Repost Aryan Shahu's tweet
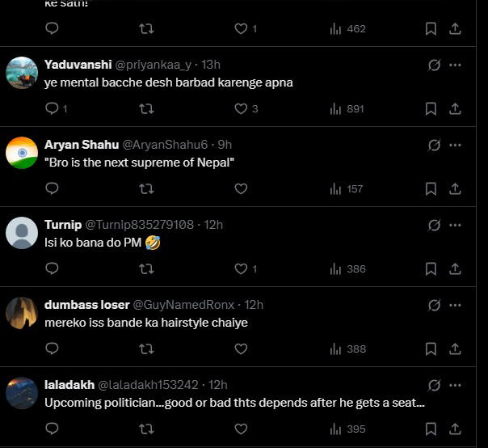 (x=146, y=188)
